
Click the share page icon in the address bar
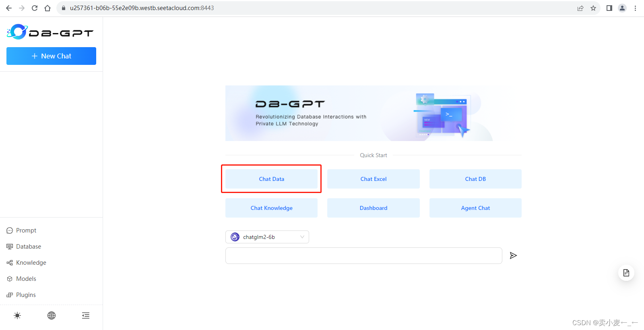coord(580,8)
